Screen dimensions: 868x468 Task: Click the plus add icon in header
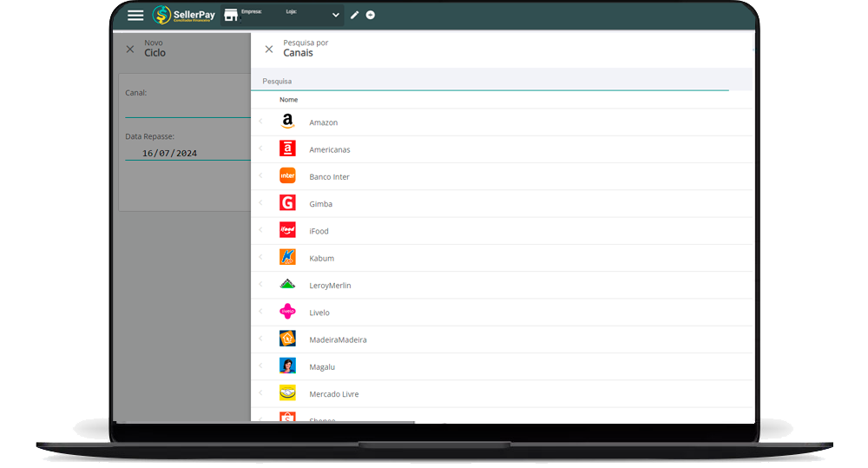[371, 15]
